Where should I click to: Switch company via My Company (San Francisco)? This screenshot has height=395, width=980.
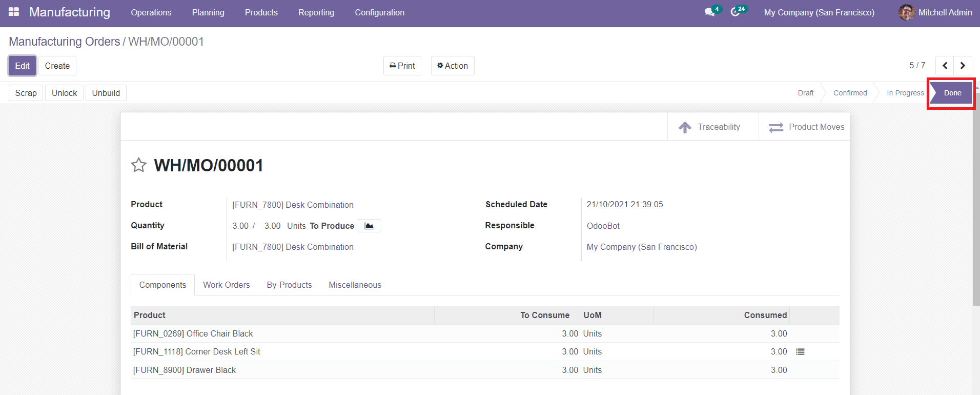[x=819, y=12]
